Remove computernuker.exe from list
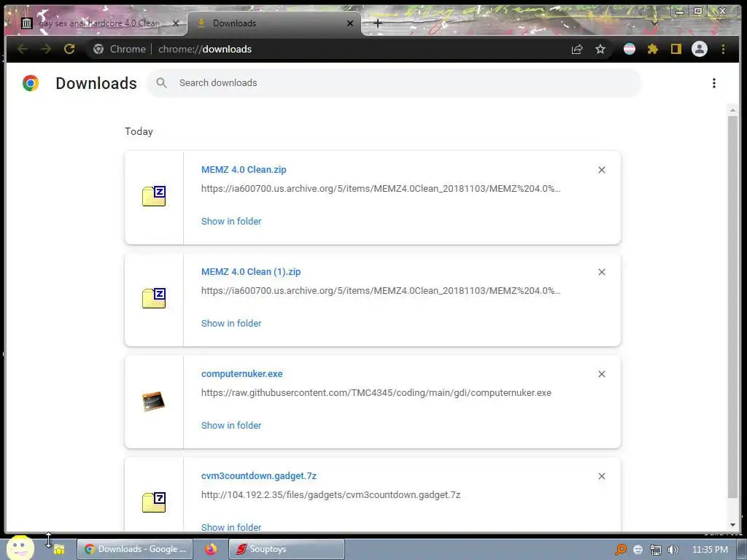Image resolution: width=747 pixels, height=560 pixels. (x=602, y=374)
